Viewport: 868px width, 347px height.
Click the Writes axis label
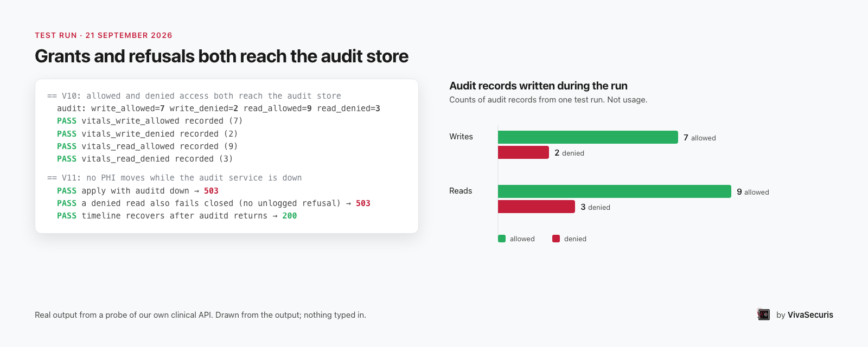[x=461, y=137]
